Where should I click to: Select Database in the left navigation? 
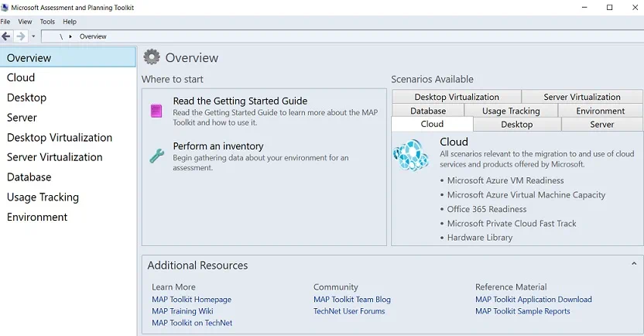[29, 177]
